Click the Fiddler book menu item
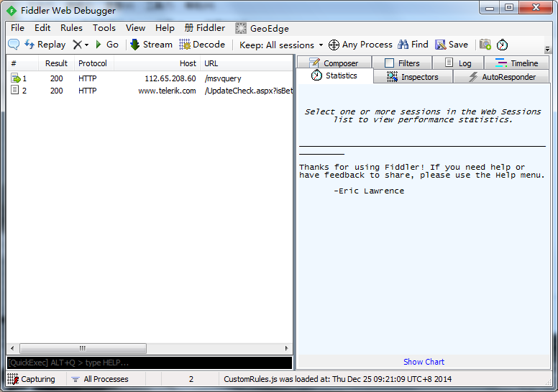 point(205,28)
